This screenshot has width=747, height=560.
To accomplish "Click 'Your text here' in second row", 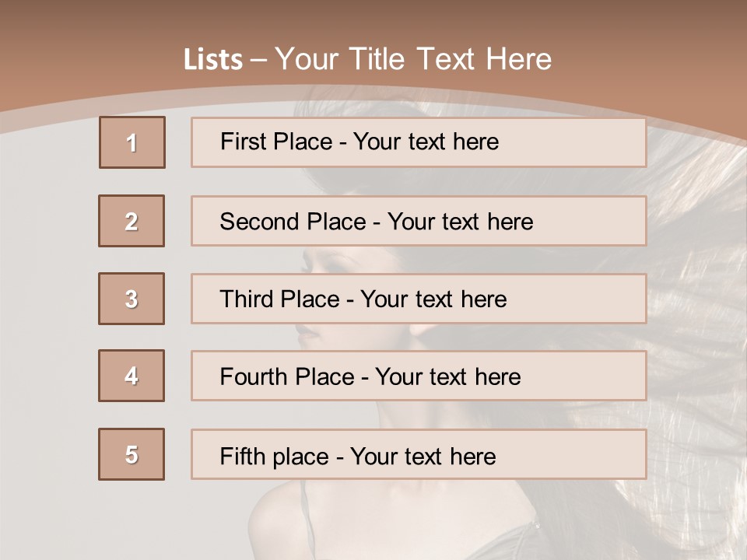I will click(x=460, y=222).
